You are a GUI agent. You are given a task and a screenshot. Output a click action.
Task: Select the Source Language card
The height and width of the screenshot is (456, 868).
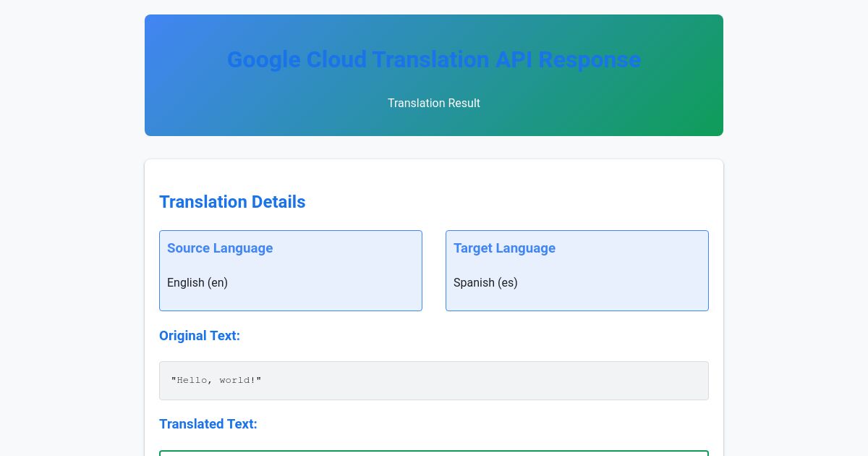coord(291,270)
